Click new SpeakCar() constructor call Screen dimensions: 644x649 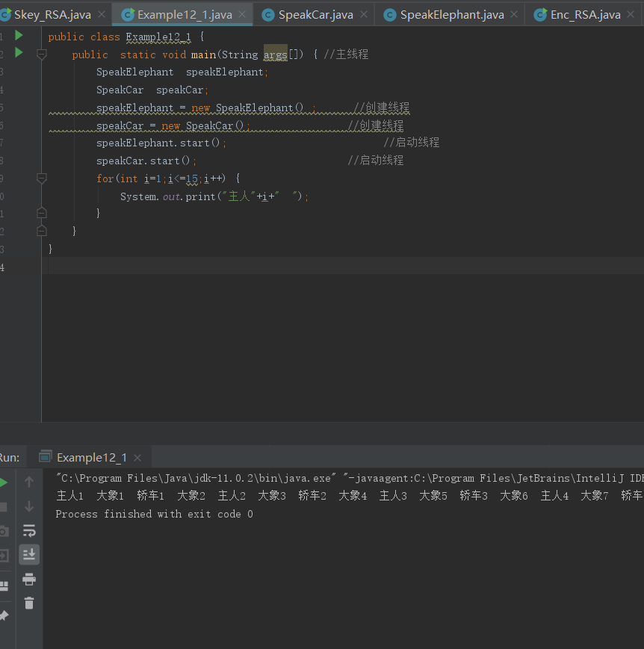coord(202,125)
